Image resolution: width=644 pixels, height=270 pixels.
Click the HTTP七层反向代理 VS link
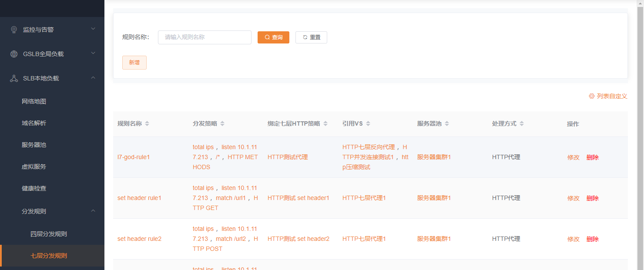pos(369,147)
